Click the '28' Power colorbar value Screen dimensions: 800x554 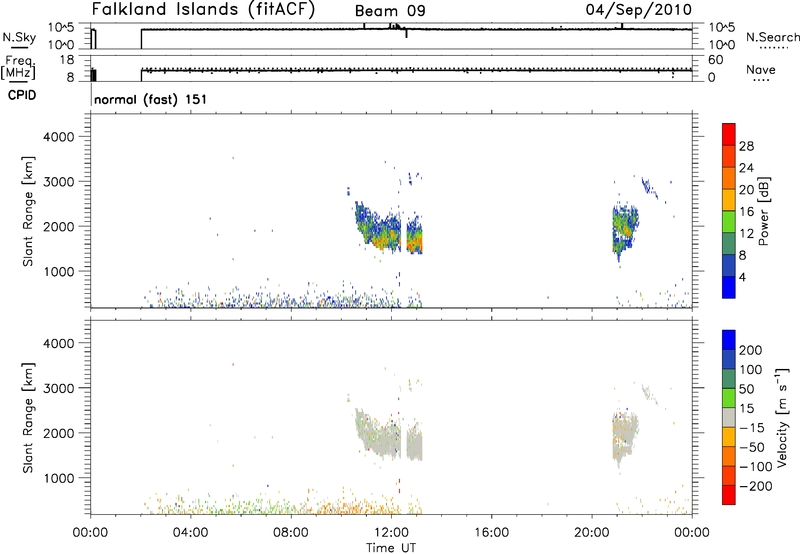point(746,146)
